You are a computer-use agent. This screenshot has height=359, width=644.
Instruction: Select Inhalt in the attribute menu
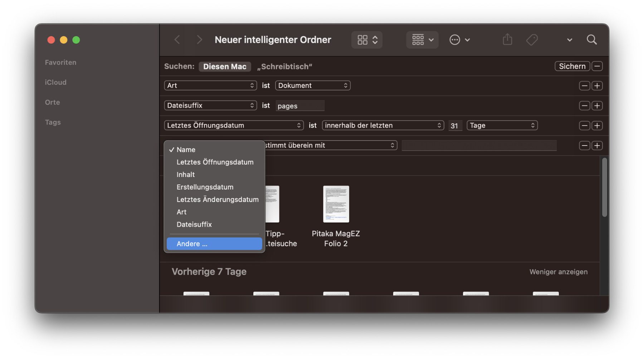click(186, 174)
